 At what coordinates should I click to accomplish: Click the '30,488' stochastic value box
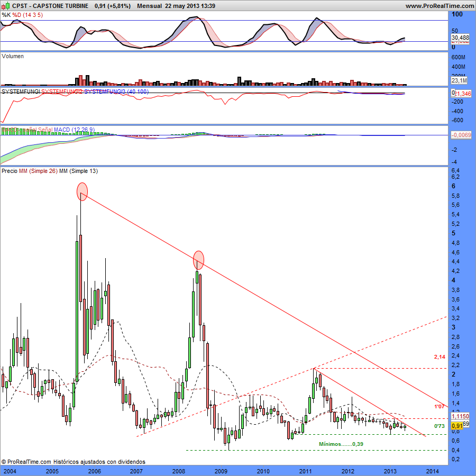(x=460, y=38)
